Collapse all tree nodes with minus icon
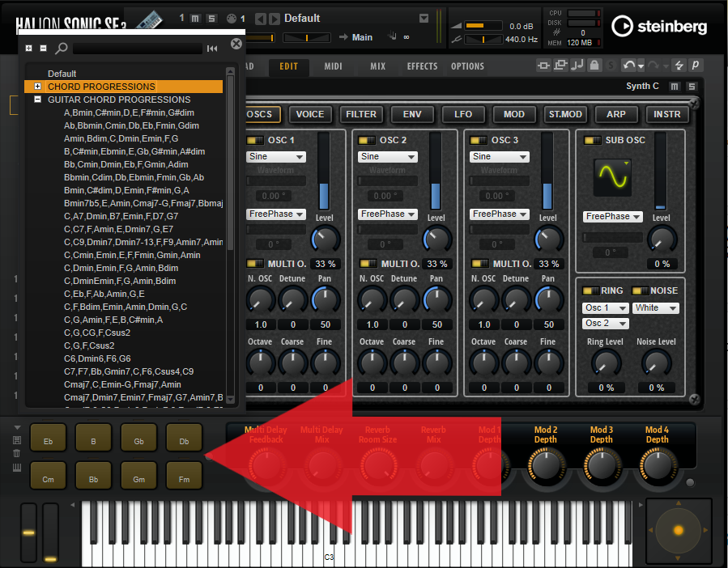The image size is (728, 568). click(x=43, y=49)
